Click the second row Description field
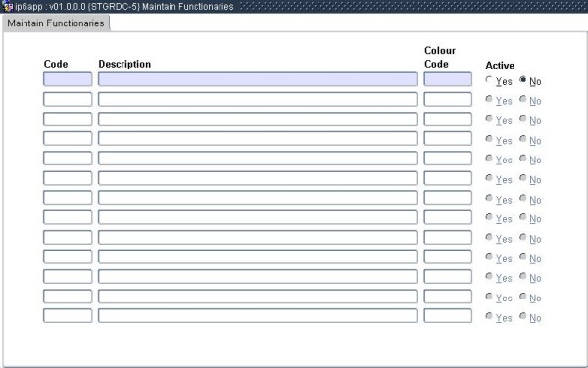Viewport: 588px width, 368px height. [258, 99]
